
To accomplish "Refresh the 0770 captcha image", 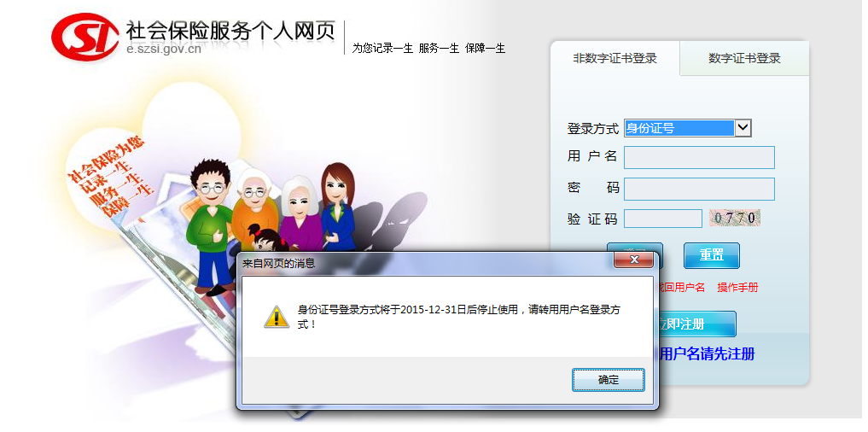I will coord(735,218).
